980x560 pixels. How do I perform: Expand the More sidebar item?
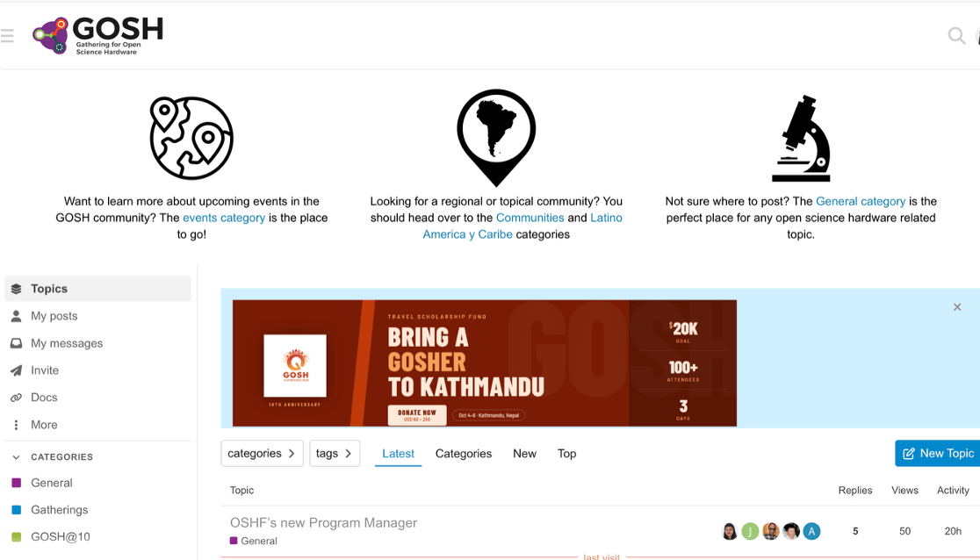click(x=97, y=425)
